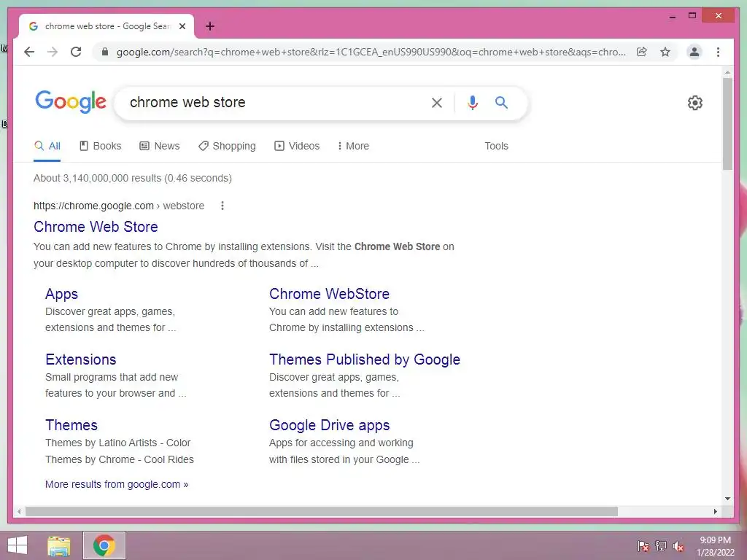Open the Chrome WebStore sitelink

tap(329, 294)
